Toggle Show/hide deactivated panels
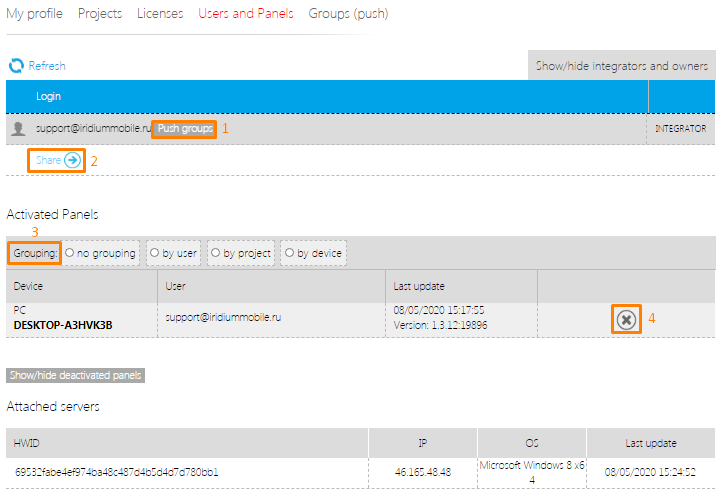 tap(76, 376)
